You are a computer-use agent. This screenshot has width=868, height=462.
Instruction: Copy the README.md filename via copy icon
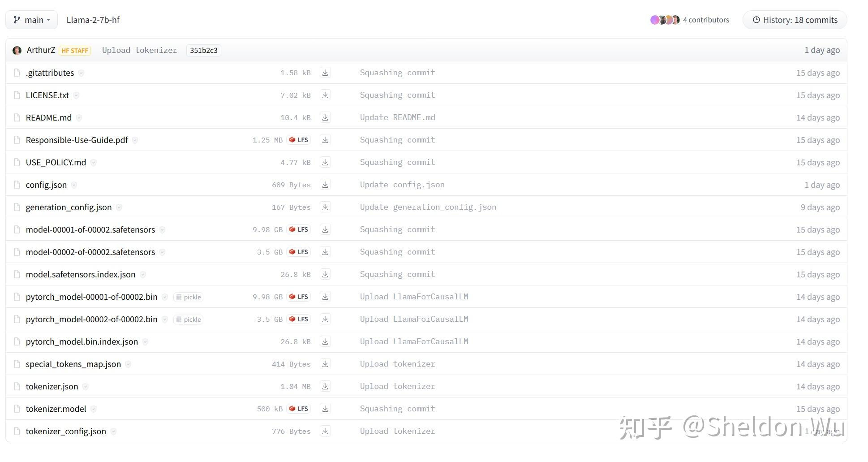79,118
